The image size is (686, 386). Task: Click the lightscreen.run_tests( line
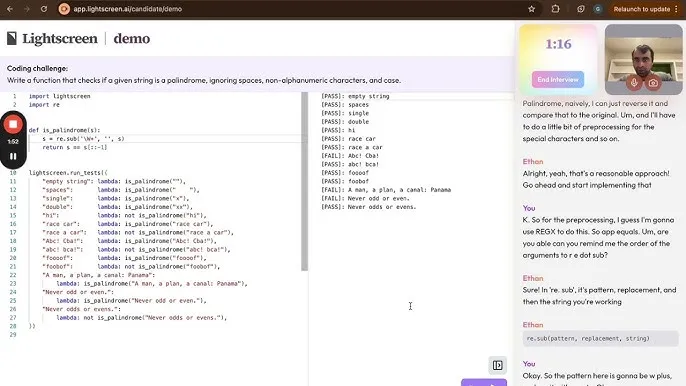(x=68, y=173)
